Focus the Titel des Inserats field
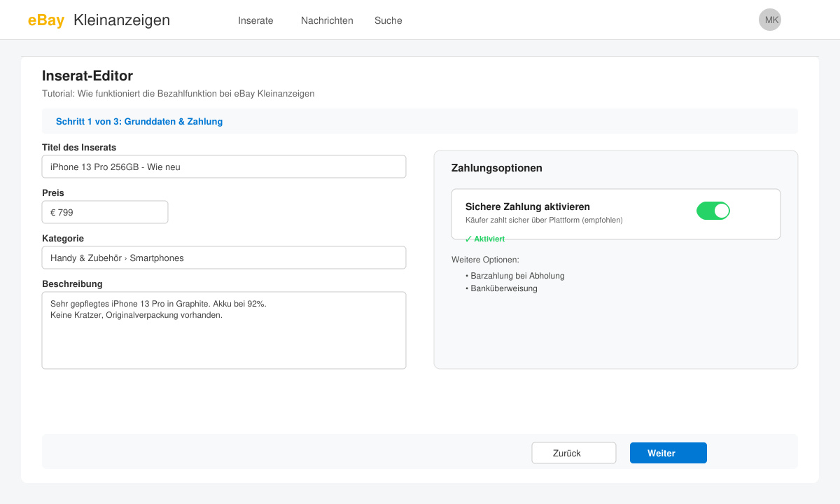Image resolution: width=840 pixels, height=504 pixels. tap(224, 167)
